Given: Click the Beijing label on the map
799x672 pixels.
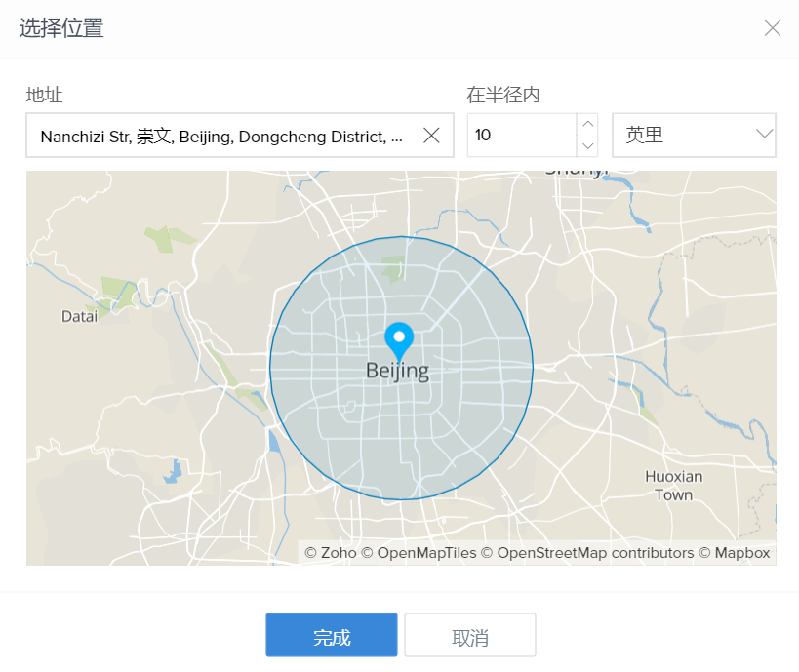Looking at the screenshot, I should coord(397,372).
